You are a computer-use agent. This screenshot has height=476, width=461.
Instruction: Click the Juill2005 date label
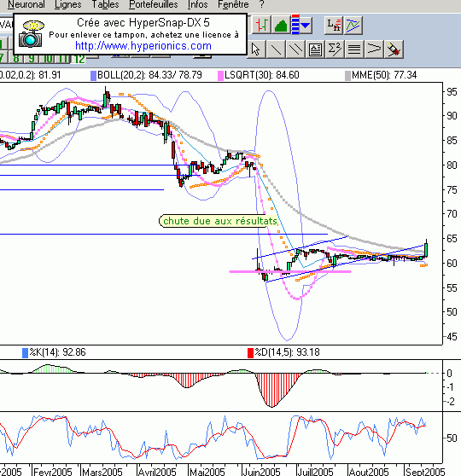click(x=315, y=472)
